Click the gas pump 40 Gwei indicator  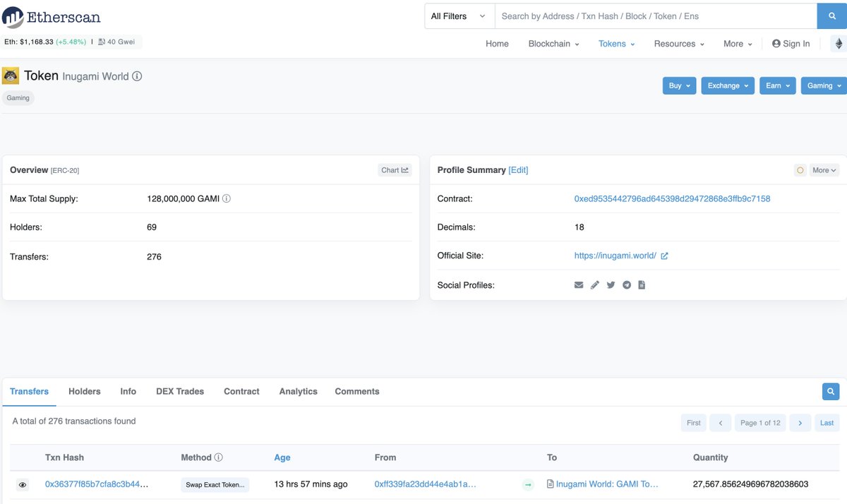[x=116, y=42]
